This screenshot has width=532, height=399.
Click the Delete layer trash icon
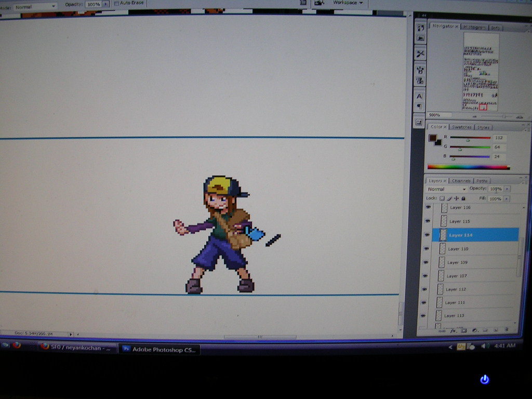point(506,329)
